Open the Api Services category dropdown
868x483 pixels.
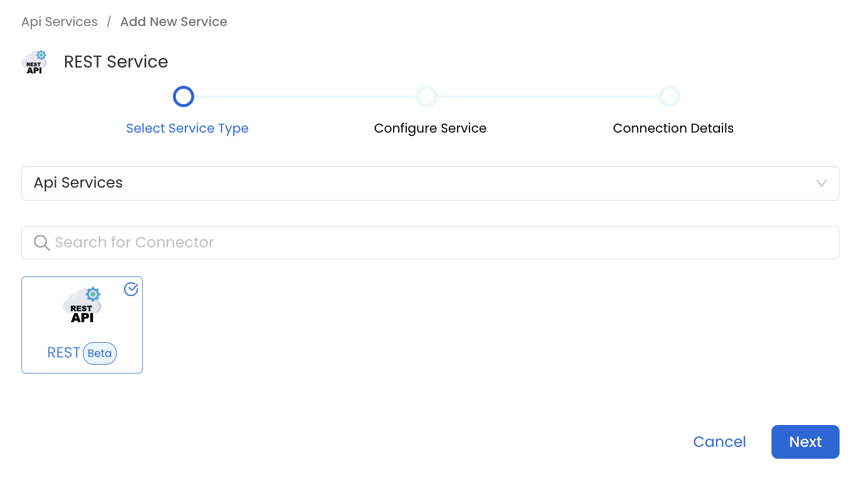(430, 183)
